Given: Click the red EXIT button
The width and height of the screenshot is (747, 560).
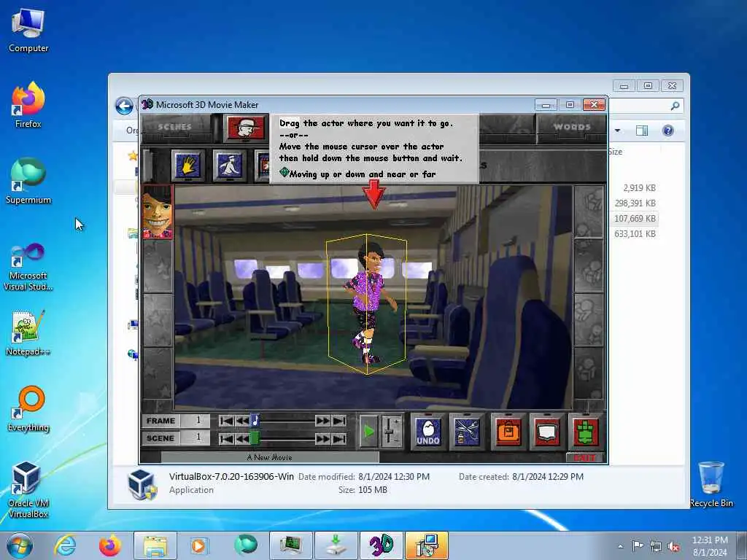Looking at the screenshot, I should click(584, 458).
